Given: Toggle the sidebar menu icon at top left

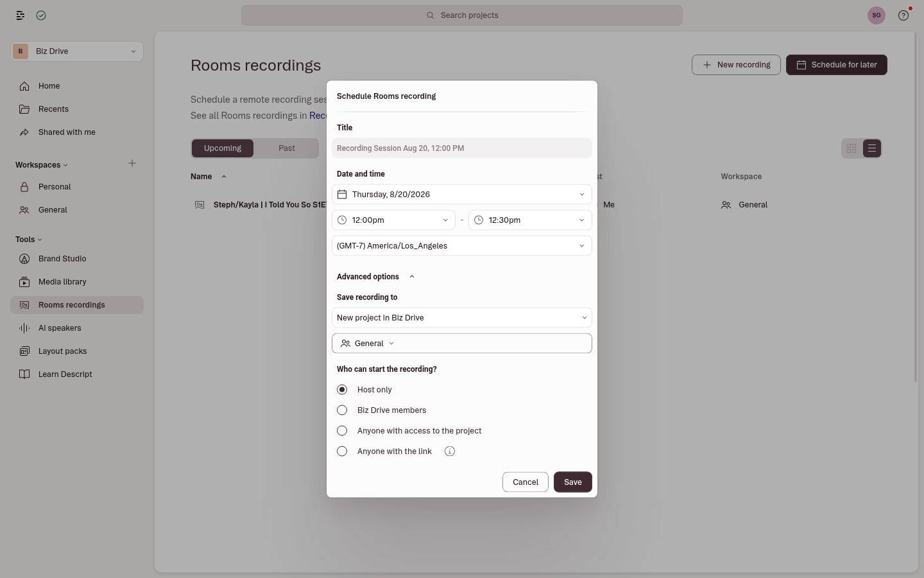Looking at the screenshot, I should tap(21, 15).
